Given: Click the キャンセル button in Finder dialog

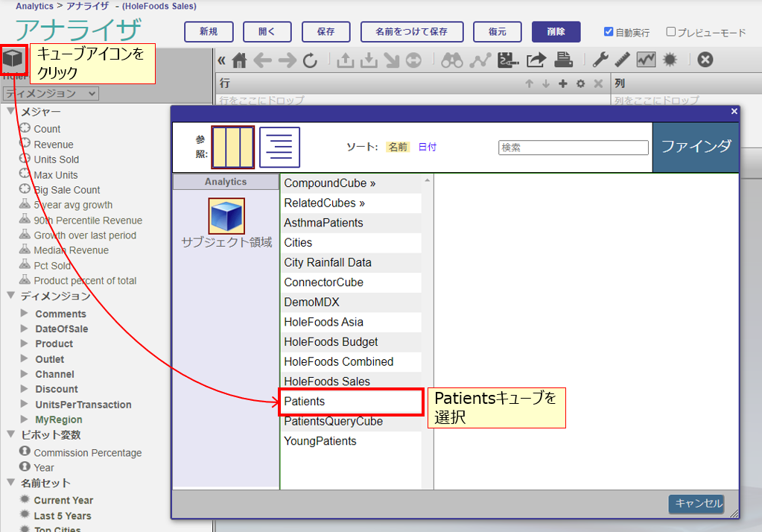Looking at the screenshot, I should pos(698,504).
